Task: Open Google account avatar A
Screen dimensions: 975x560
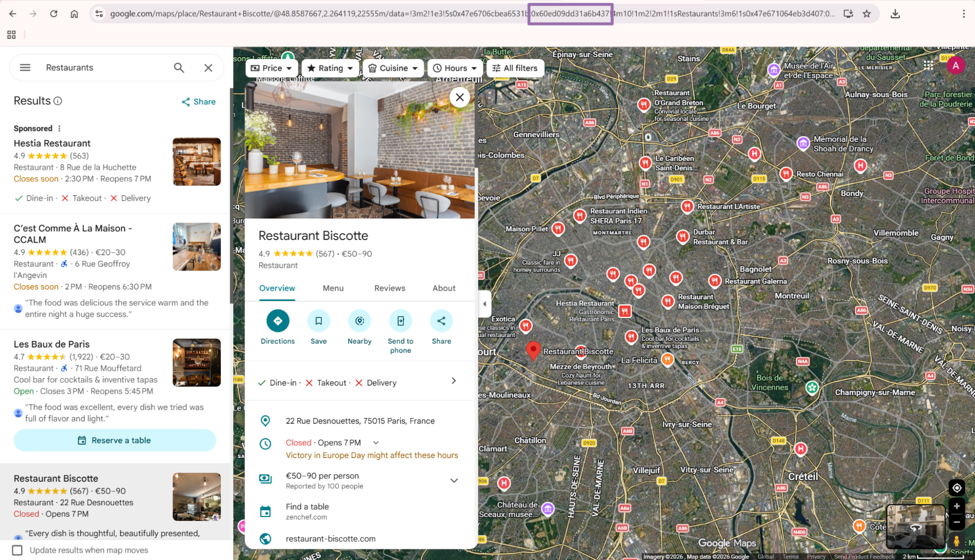Action: click(955, 65)
